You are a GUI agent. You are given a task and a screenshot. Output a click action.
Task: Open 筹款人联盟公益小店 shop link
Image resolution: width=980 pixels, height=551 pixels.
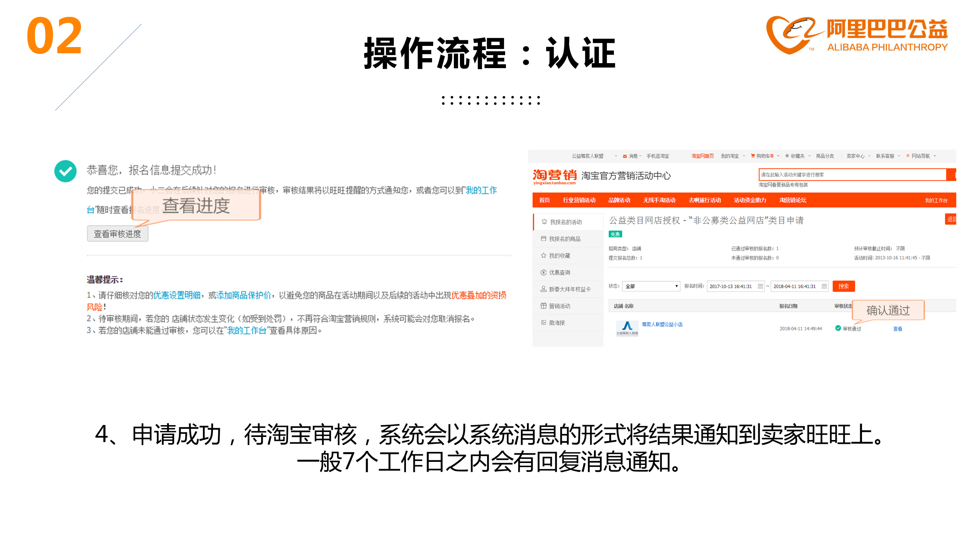pyautogui.click(x=662, y=324)
